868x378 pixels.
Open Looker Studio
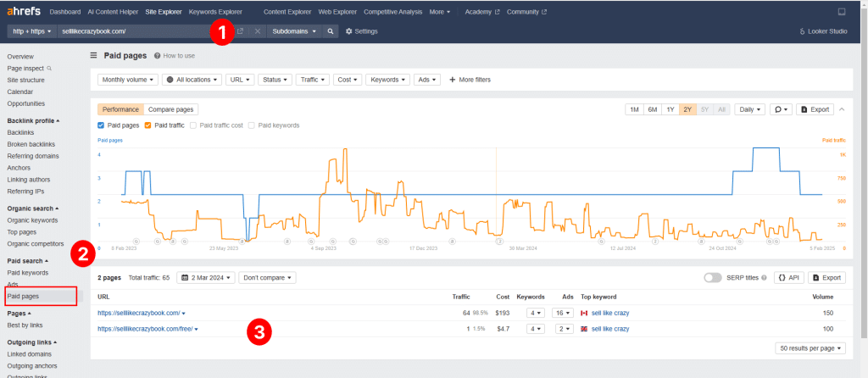[823, 31]
